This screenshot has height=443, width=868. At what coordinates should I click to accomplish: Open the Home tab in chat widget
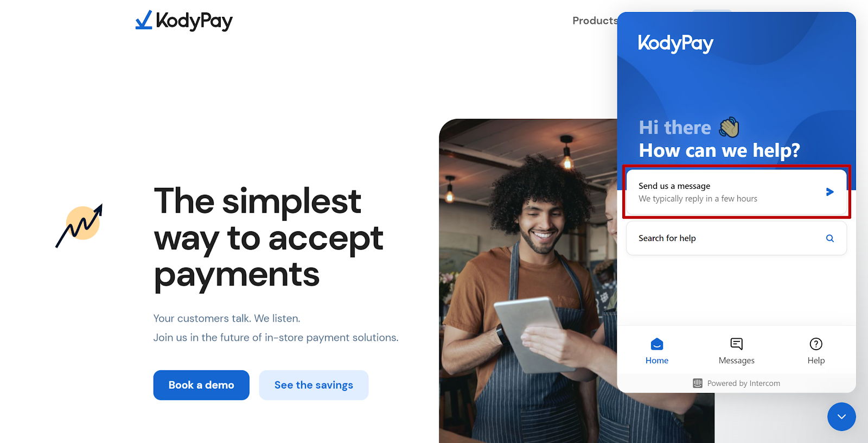pyautogui.click(x=657, y=351)
